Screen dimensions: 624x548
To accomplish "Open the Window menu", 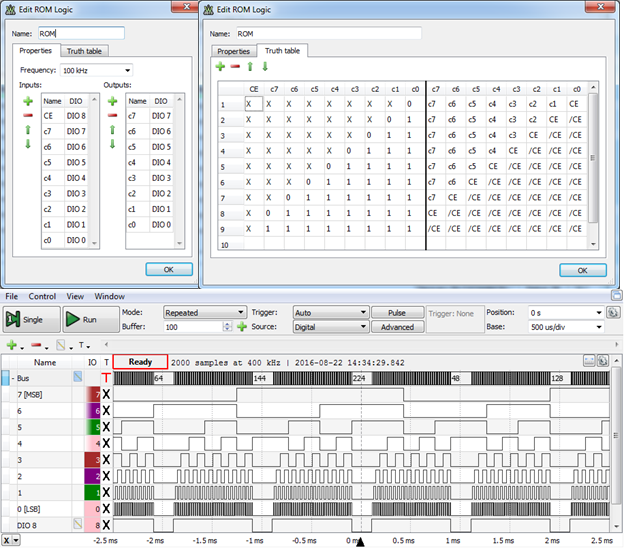I will 109,296.
